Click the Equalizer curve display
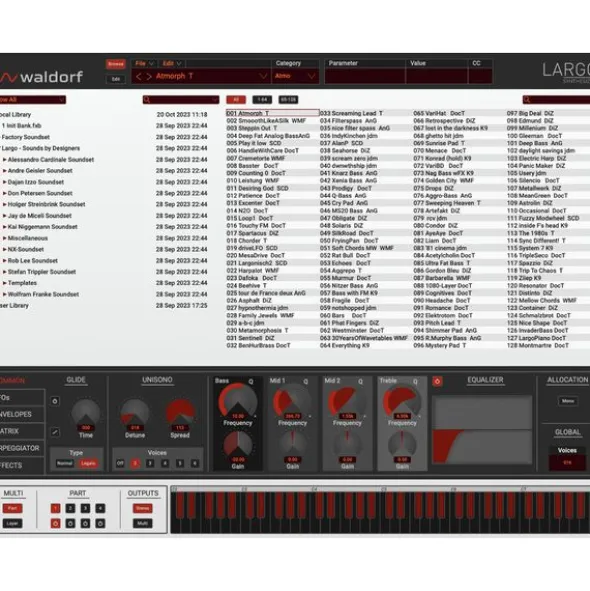The image size is (590, 591). [482, 430]
